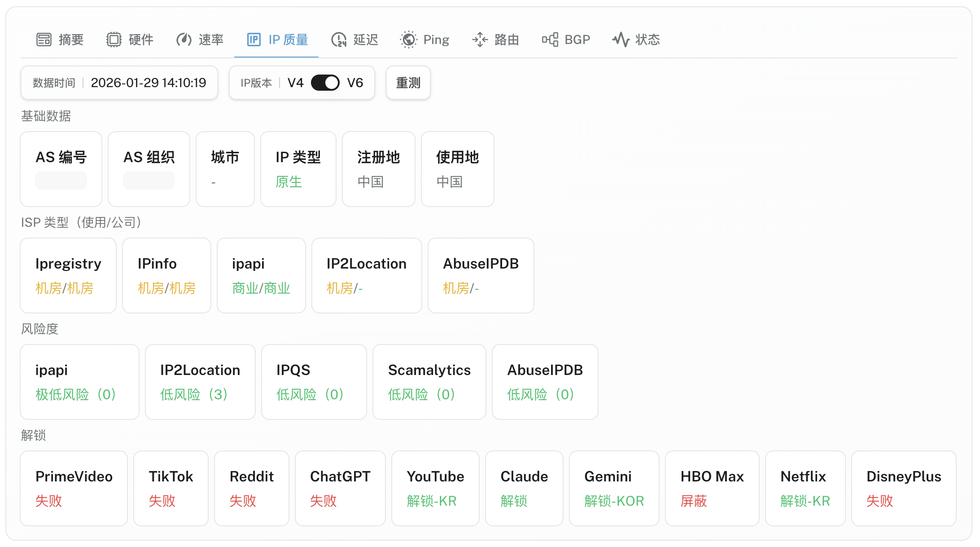
Task: Select the V6 label
Action: click(x=355, y=83)
